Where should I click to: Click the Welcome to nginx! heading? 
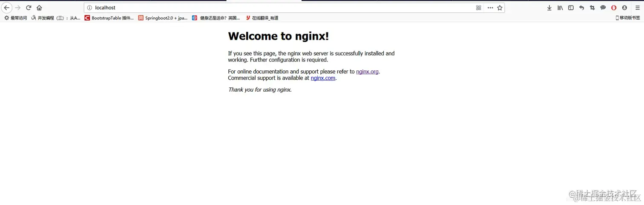(279, 36)
